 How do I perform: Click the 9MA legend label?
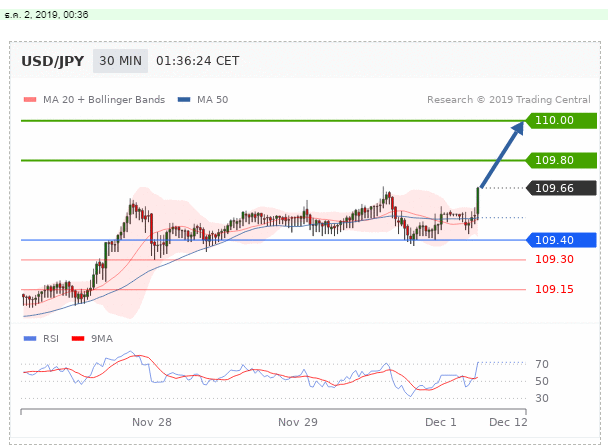(x=102, y=339)
